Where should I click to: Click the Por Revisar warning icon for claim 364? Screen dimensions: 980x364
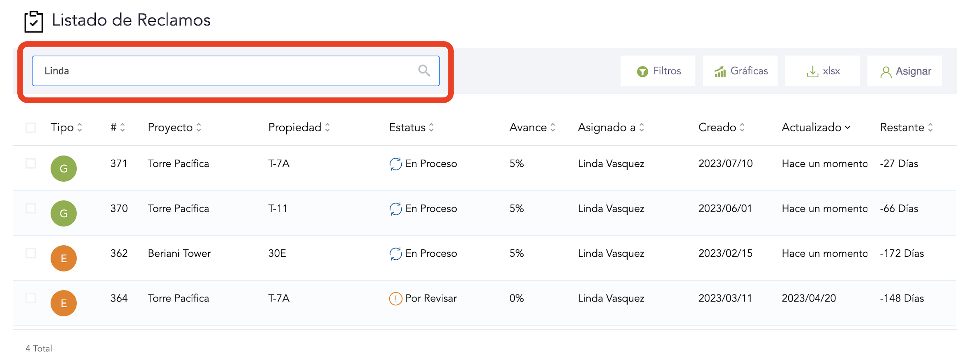tap(395, 299)
